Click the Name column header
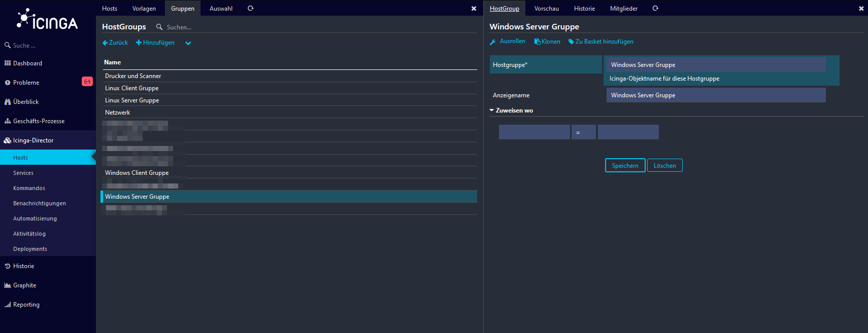This screenshot has height=333, width=868. pyautogui.click(x=112, y=62)
